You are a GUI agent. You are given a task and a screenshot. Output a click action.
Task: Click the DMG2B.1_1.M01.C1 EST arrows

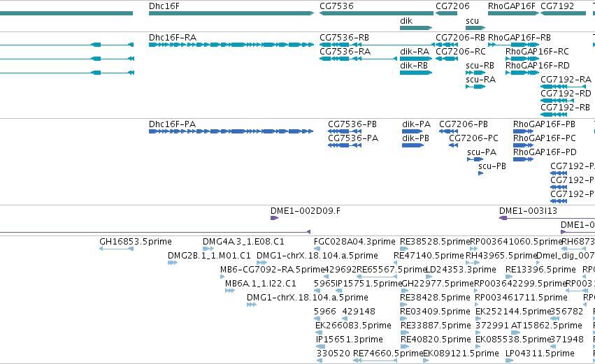(x=173, y=263)
